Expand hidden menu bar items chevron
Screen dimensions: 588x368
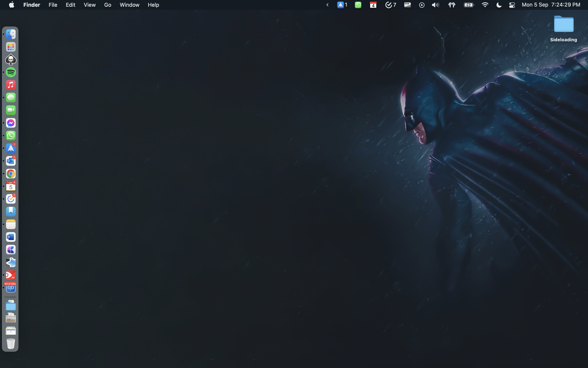coord(327,5)
